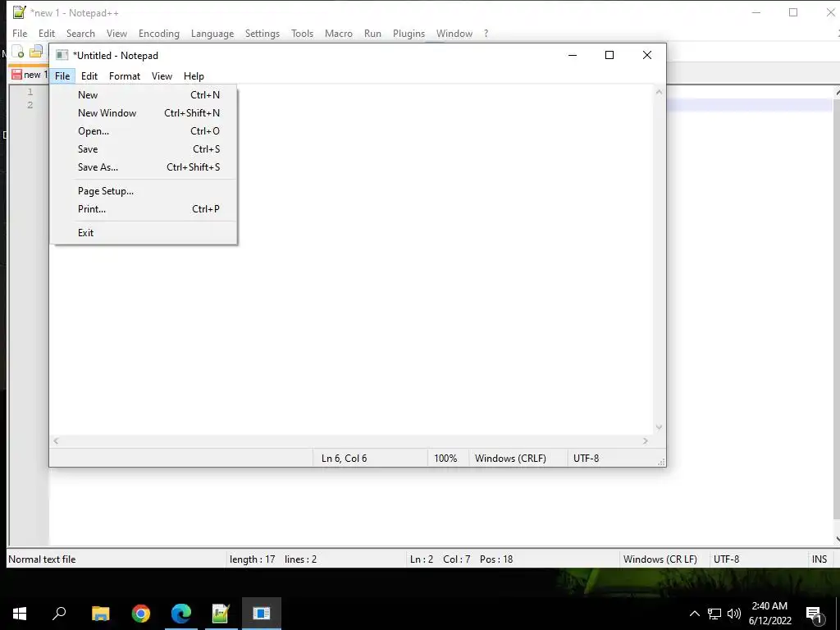Launch Google Chrome from taskbar
840x630 pixels.
[141, 614]
